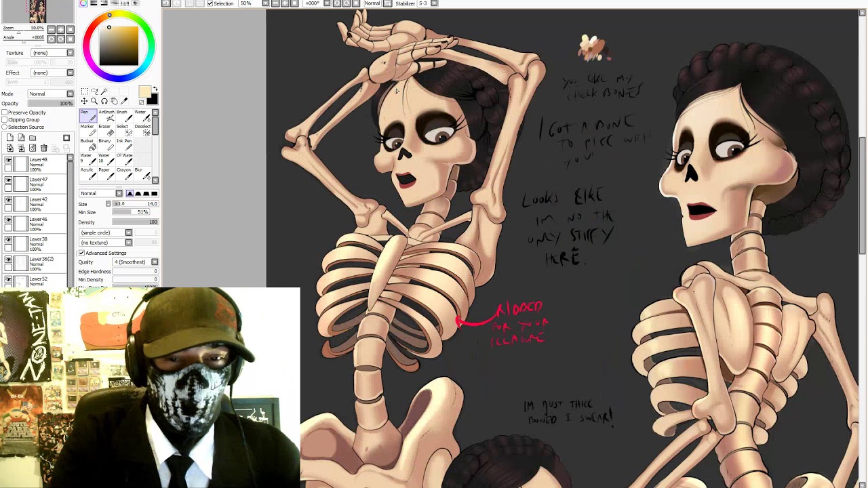Screen dimensions: 868x488
Task: Rotate view clockwise in navigator
Action: click(60, 39)
